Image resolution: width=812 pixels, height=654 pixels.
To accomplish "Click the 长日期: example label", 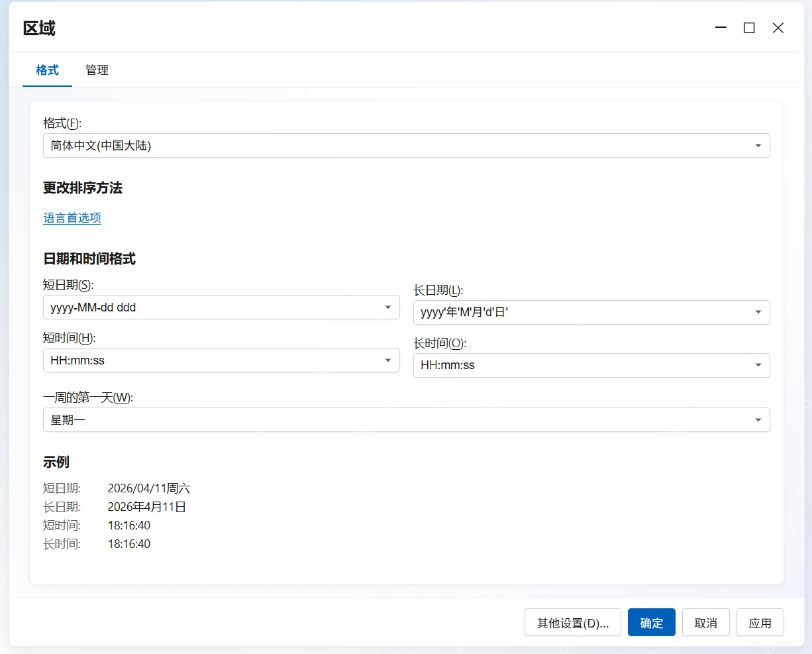I will [62, 507].
